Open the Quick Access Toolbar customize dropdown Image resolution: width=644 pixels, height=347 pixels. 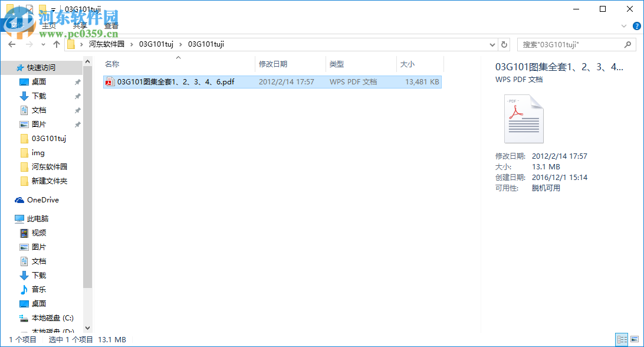pyautogui.click(x=53, y=9)
